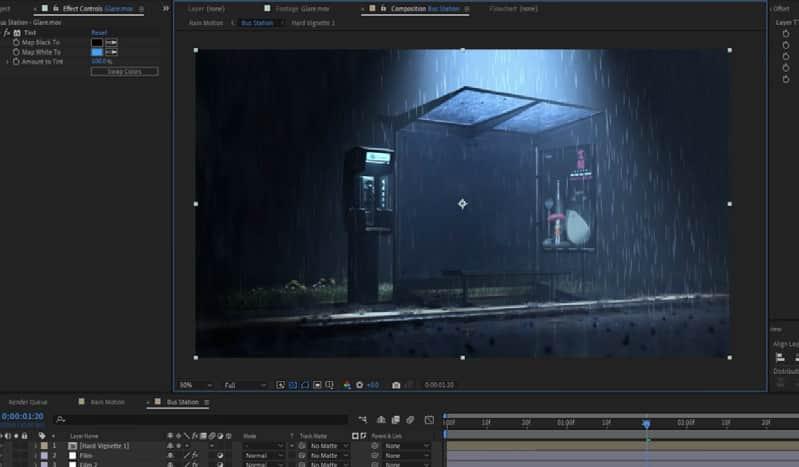
Task: Toggle Amount to Tint stopwatch
Action: [16, 62]
